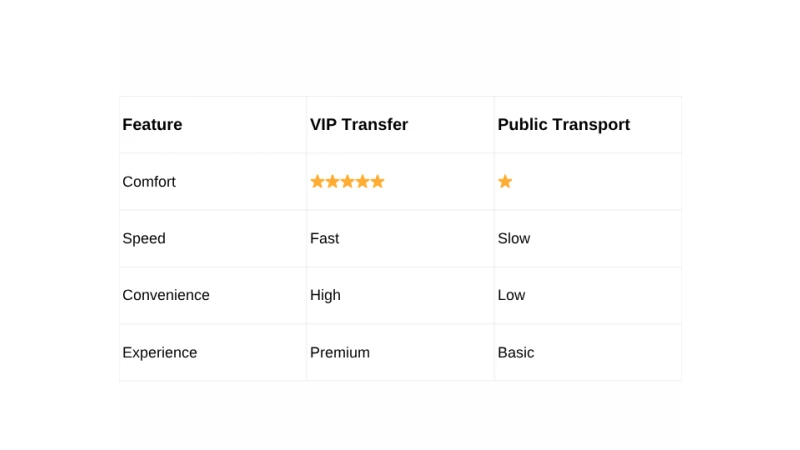The height and width of the screenshot is (450, 800).
Task: Select the VIP Transfer column header
Action: point(359,125)
